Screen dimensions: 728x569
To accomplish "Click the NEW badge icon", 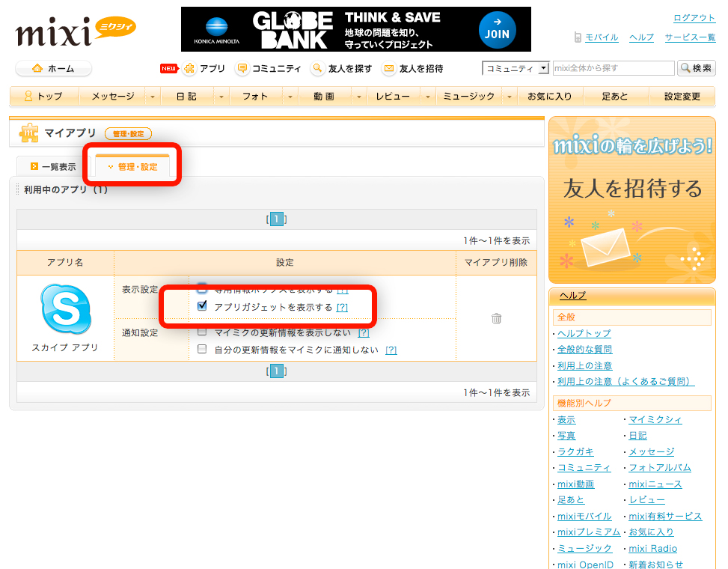I will [169, 69].
